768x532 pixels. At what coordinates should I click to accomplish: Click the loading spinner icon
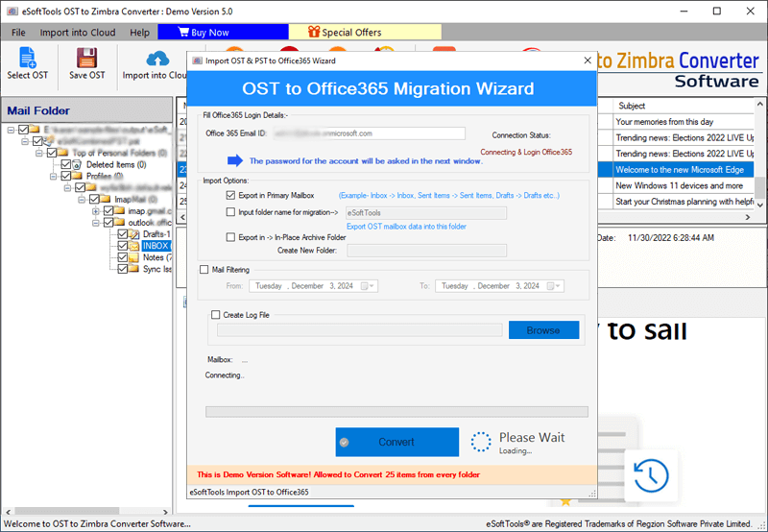pyautogui.click(x=481, y=442)
